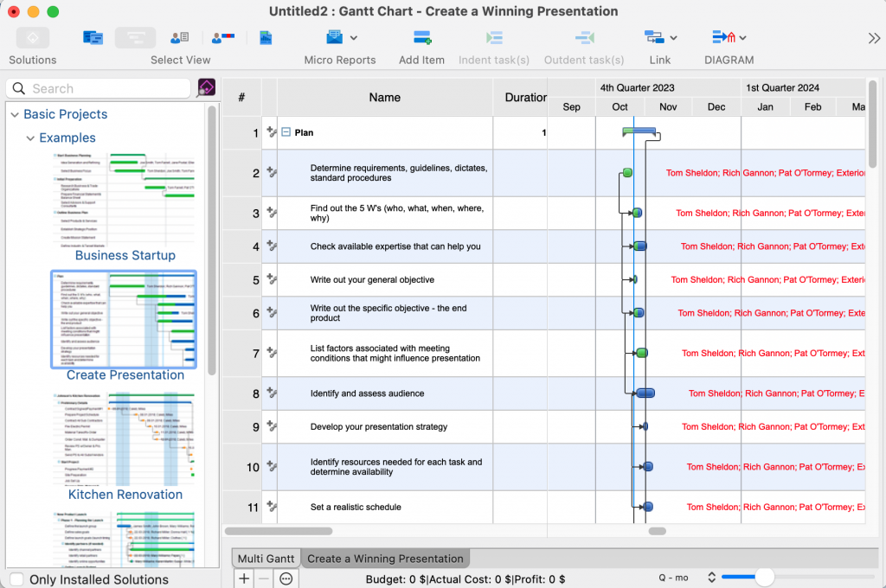The height and width of the screenshot is (588, 886).
Task: Open Micro Reports
Action: tap(337, 37)
